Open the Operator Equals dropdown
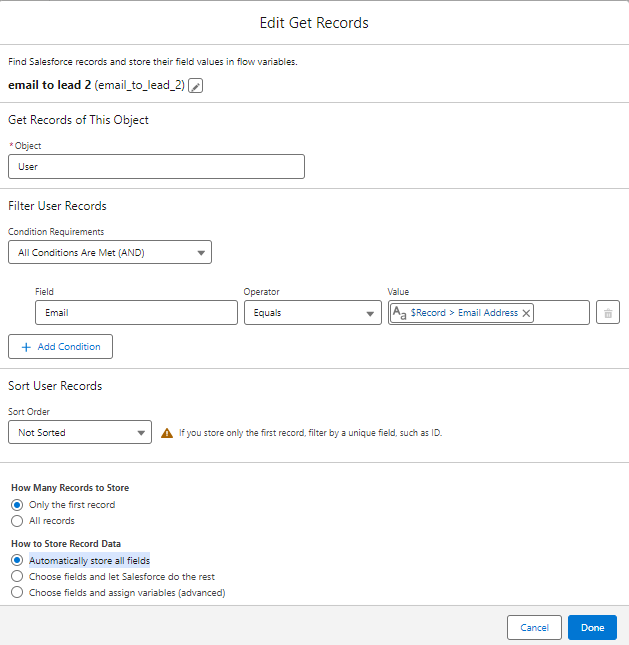This screenshot has height=645, width=629. click(x=312, y=313)
